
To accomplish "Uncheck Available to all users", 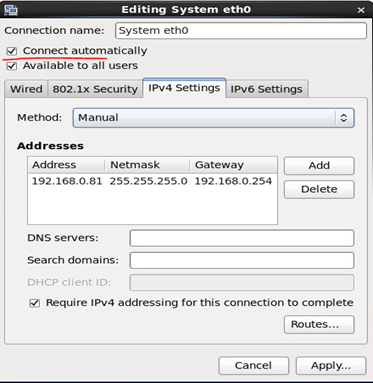I will [12, 66].
